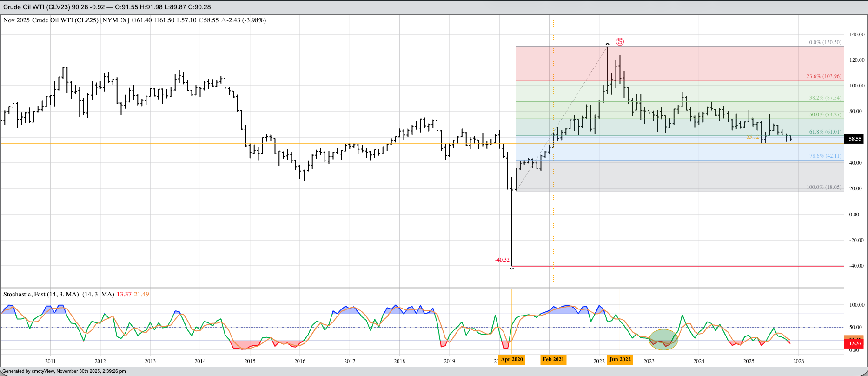Click the 2016 year label on time axis
This screenshot has width=868, height=376.
(300, 361)
